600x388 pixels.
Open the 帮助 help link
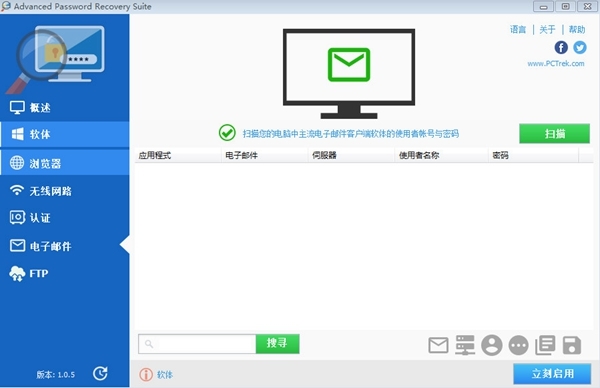point(577,29)
